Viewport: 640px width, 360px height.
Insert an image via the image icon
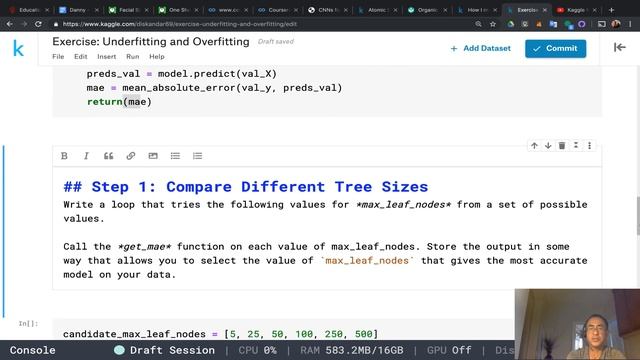[153, 156]
